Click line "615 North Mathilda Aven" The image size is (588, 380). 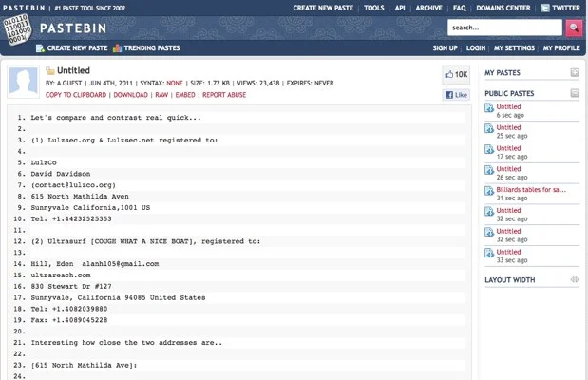(80, 197)
